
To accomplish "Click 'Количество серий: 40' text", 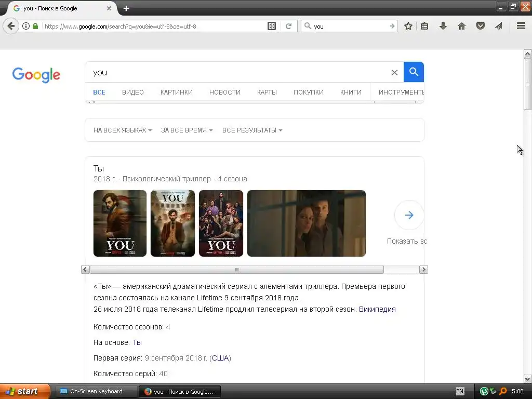I will [130, 374].
